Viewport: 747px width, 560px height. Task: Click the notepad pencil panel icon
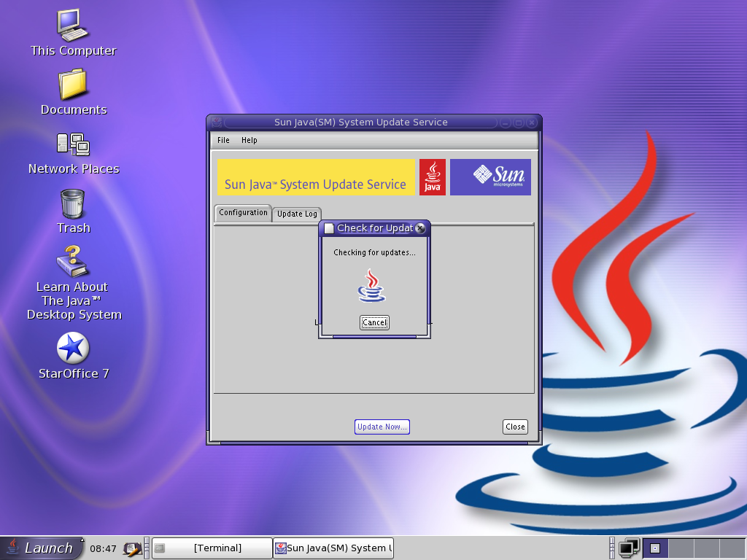[132, 548]
